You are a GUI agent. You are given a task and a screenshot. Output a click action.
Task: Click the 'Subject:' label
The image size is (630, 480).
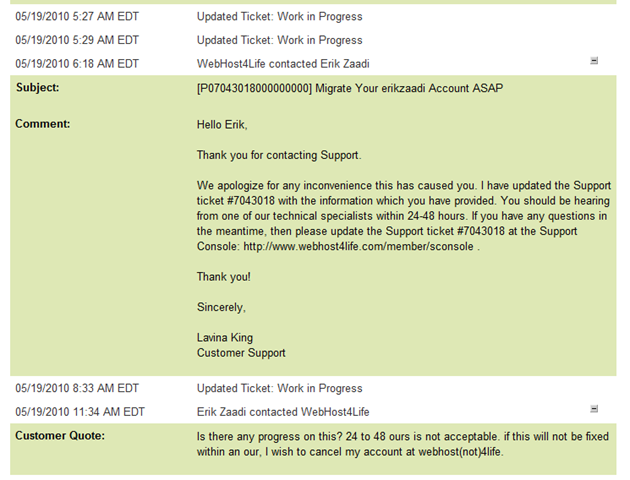point(38,88)
